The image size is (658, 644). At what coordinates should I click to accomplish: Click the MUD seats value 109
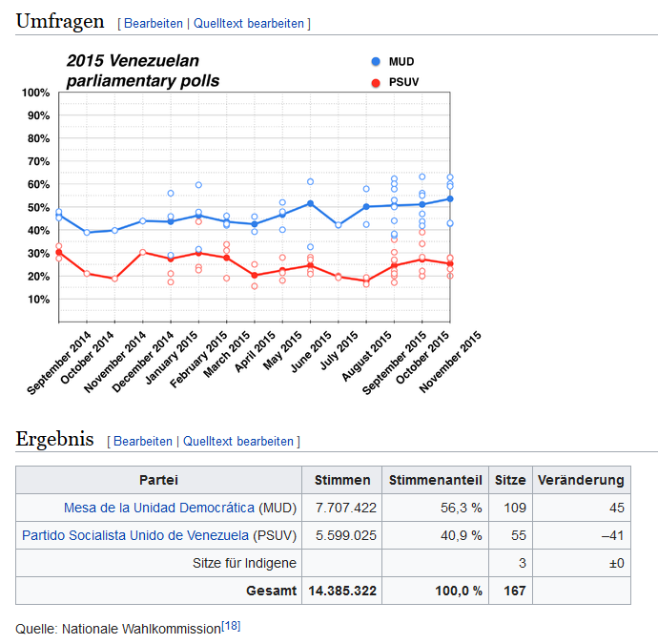515,508
